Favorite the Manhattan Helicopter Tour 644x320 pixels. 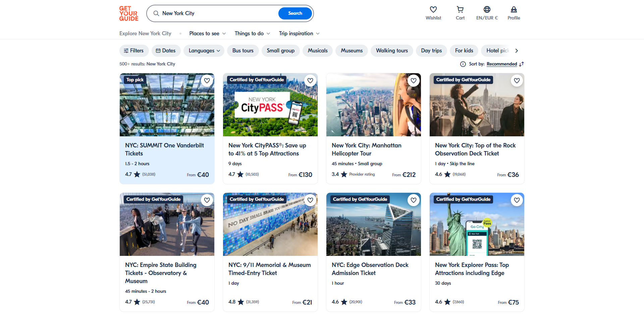click(x=414, y=81)
